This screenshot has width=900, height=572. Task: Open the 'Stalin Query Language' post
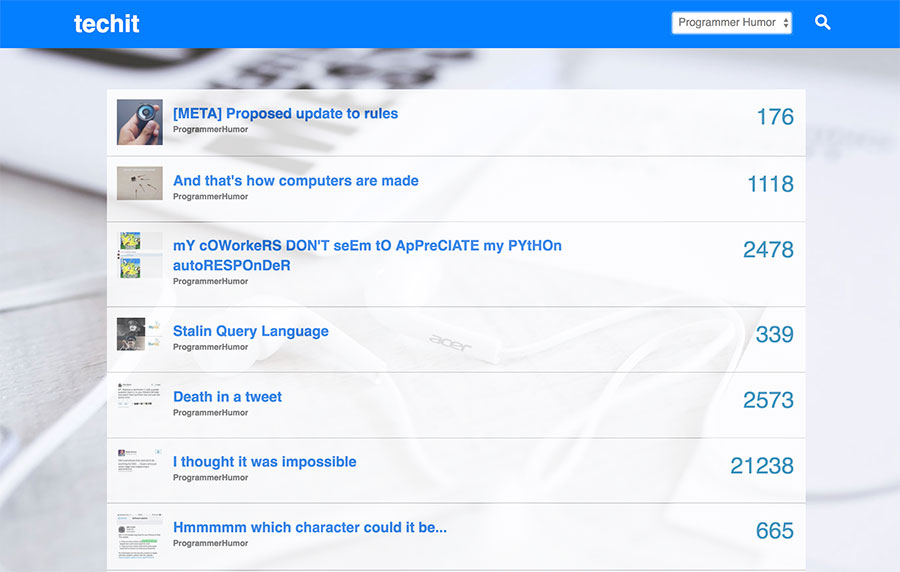pos(250,331)
